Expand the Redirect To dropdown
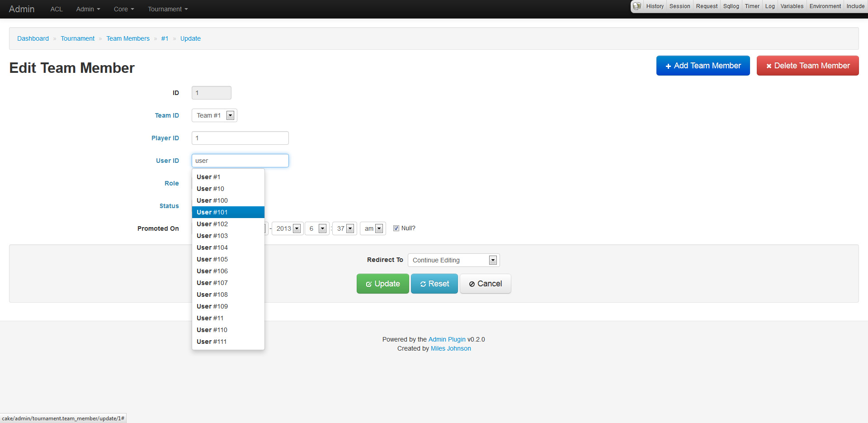 pyautogui.click(x=453, y=260)
